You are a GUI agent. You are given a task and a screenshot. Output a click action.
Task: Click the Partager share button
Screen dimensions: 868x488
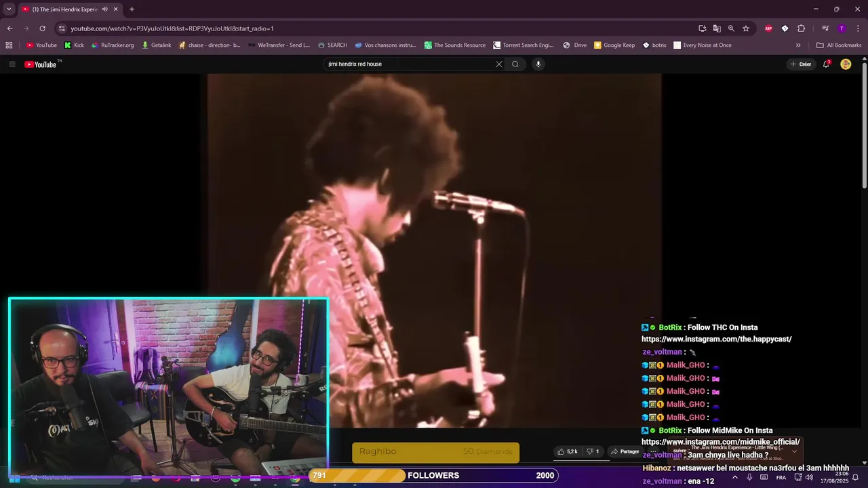click(x=625, y=451)
